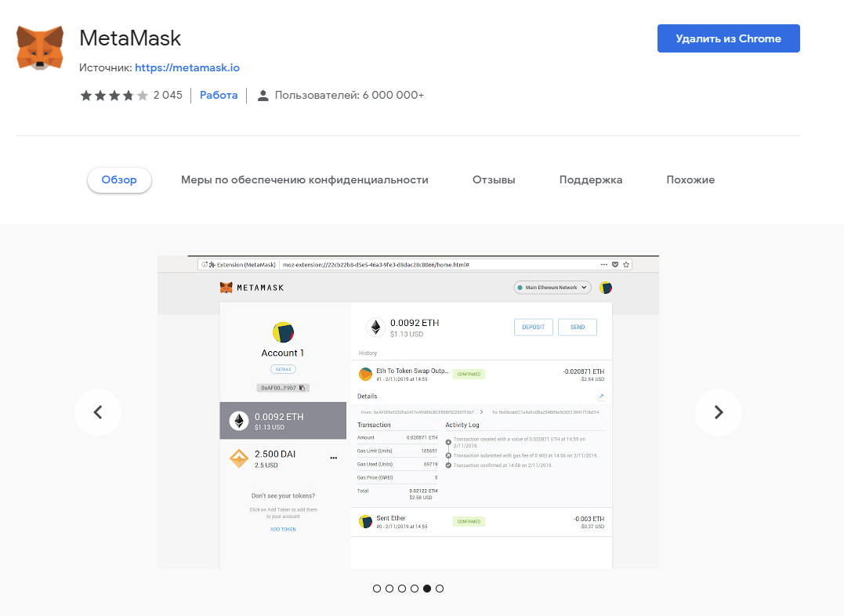Screen dimensions: 844x616
Task: Copy the 0xAF00...F9b7 address
Action: (x=283, y=388)
